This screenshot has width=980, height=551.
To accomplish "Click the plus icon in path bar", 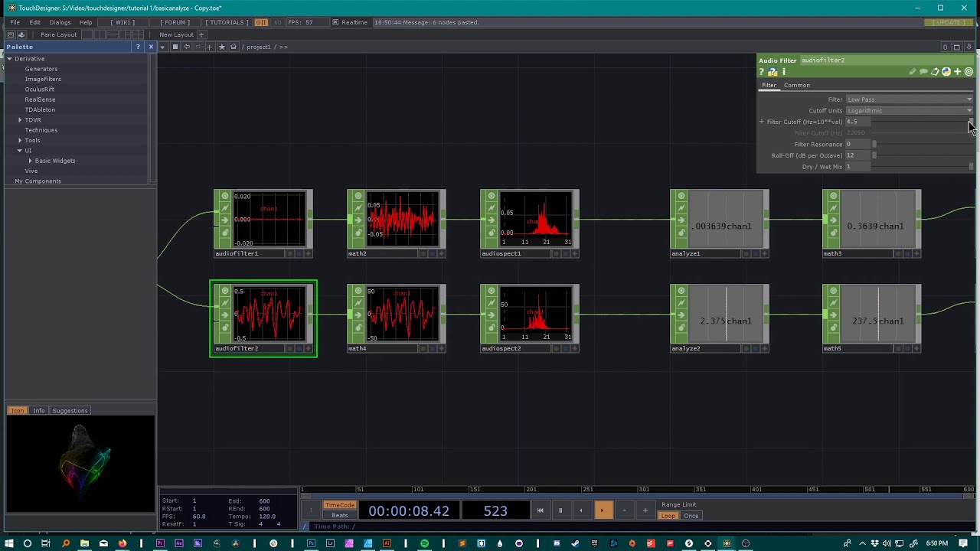I will click(x=210, y=47).
